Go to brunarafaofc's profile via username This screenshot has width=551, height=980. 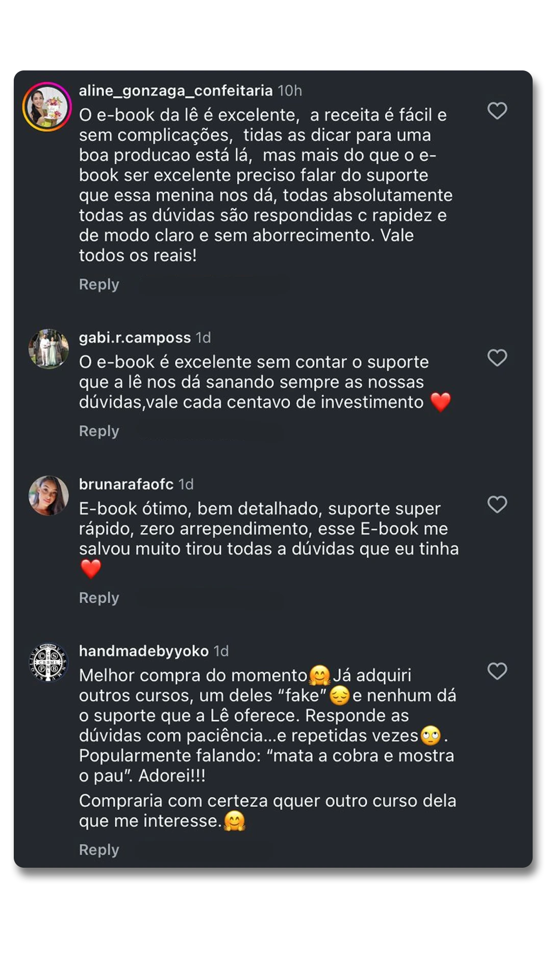pyautogui.click(x=126, y=484)
